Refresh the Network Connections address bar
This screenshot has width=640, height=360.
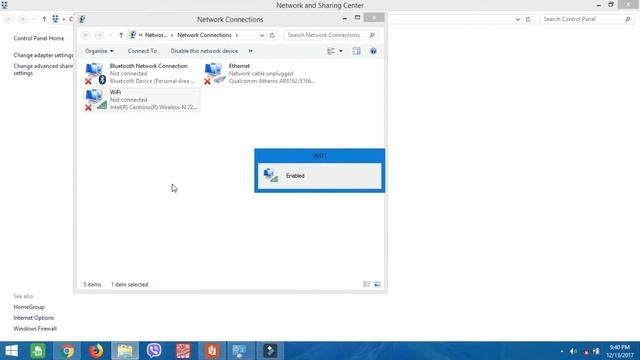coord(272,35)
